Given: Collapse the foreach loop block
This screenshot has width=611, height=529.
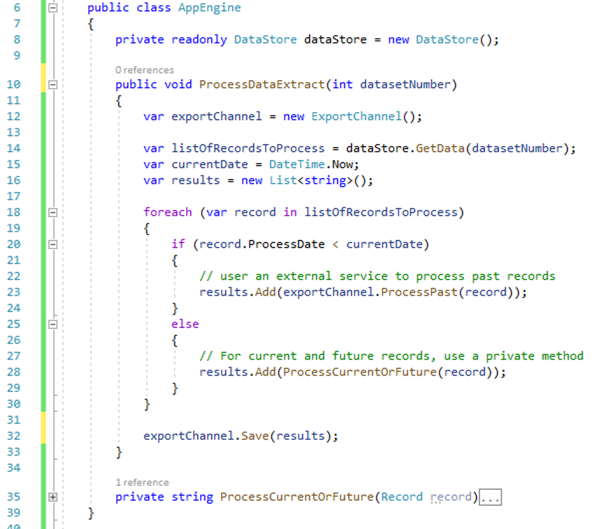Looking at the screenshot, I should click(53, 212).
